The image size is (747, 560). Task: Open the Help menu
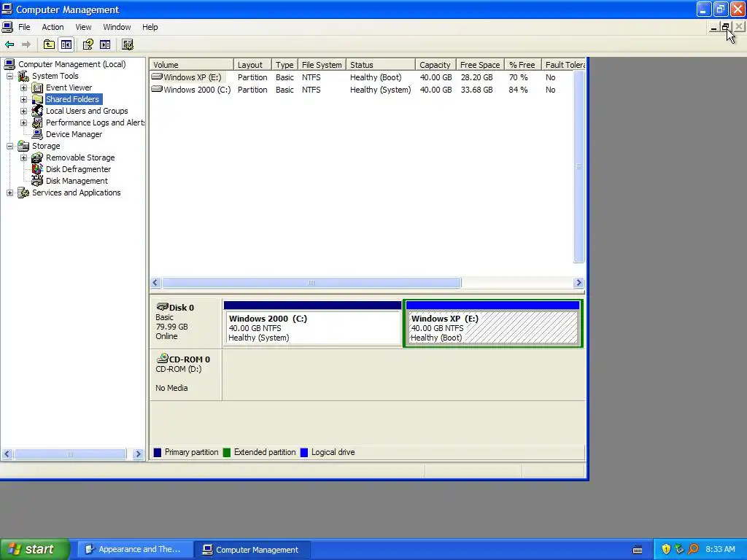150,27
